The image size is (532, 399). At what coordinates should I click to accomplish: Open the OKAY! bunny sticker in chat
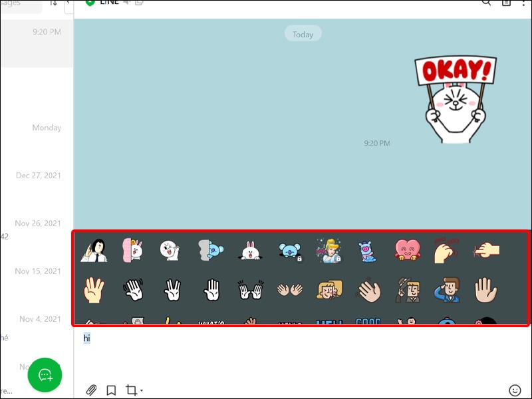456,99
